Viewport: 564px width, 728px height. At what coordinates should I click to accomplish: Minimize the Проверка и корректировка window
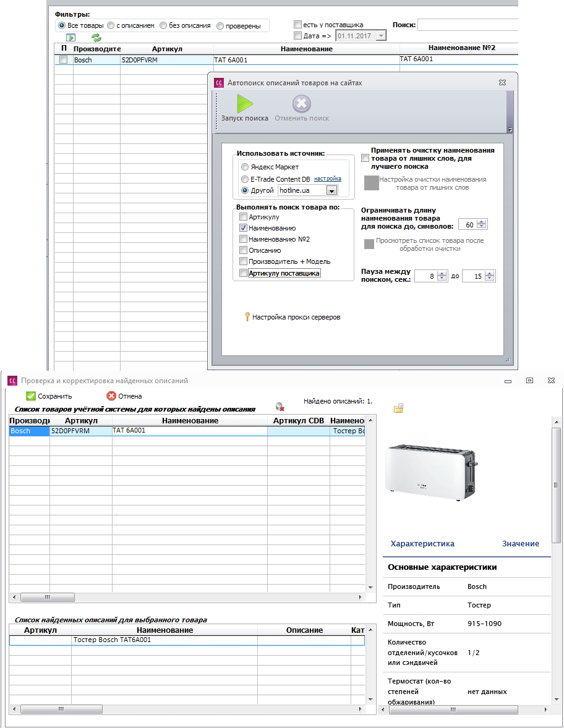[508, 381]
